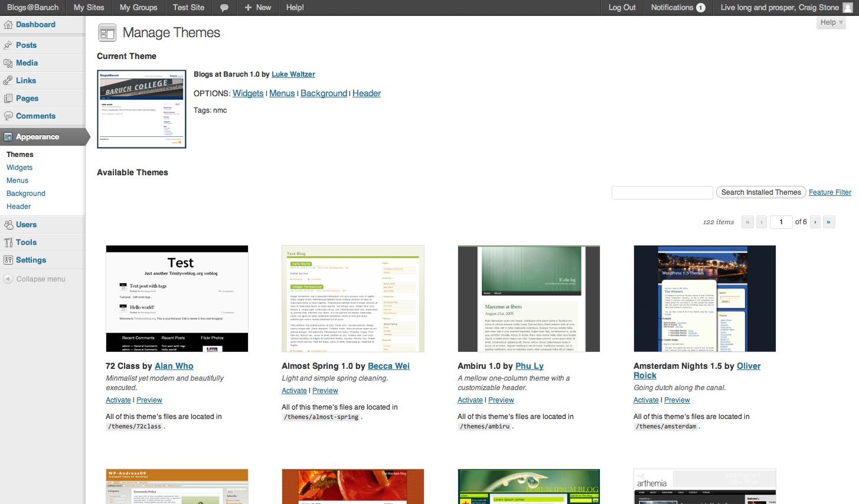Preview the Amsterdam Nights theme
Viewport: 859px width, 504px height.
pos(677,400)
